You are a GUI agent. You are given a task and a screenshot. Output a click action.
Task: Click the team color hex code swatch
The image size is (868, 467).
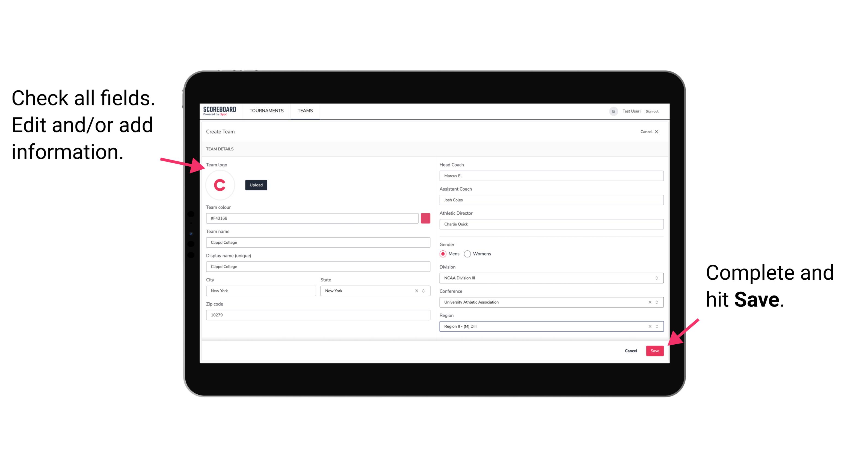coord(426,217)
